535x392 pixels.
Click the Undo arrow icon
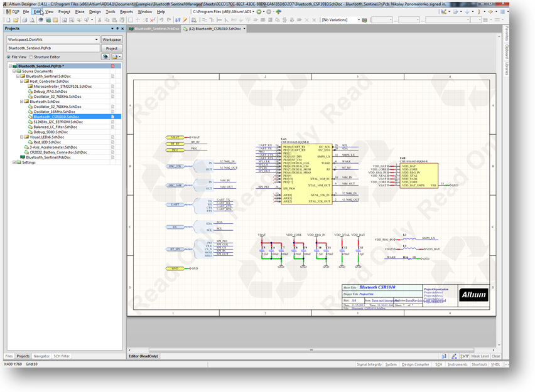161,20
